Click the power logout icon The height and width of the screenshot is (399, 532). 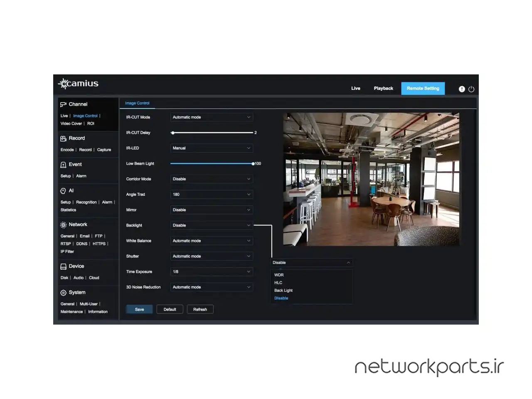[471, 89]
